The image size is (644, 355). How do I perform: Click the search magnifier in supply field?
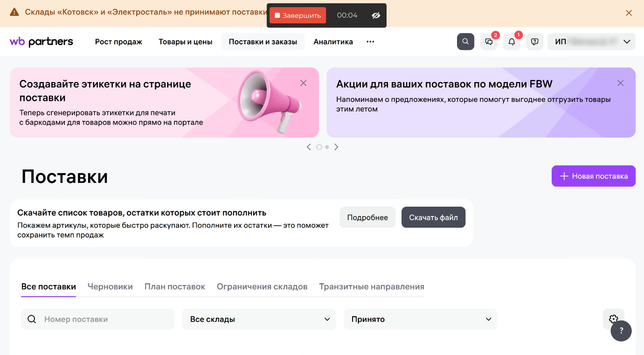pos(32,319)
